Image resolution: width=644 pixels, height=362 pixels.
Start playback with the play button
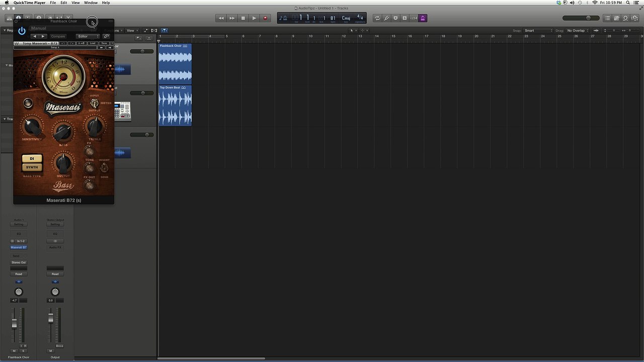[x=254, y=18]
